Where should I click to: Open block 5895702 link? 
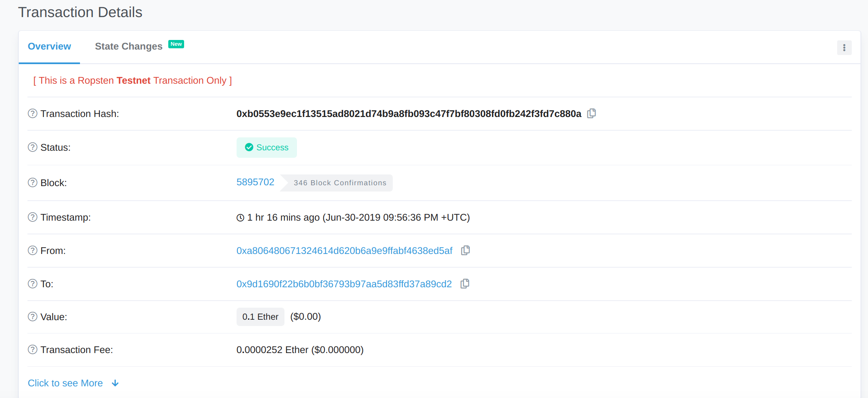coord(255,182)
